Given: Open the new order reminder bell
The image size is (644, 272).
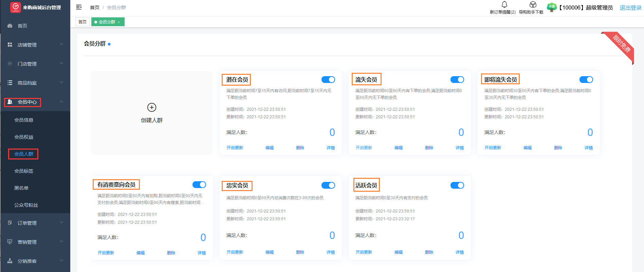Looking at the screenshot, I should (504, 5).
